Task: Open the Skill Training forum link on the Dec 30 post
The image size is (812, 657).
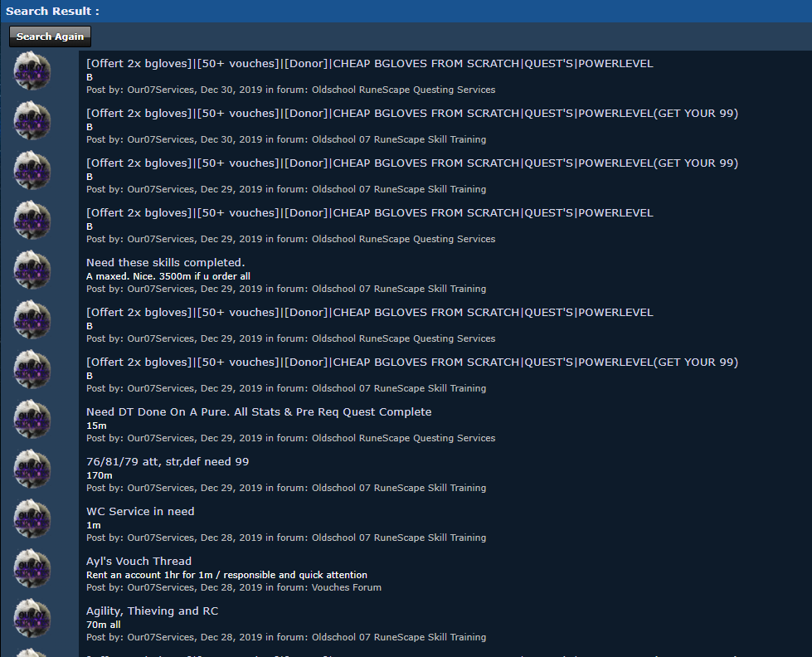Action: coord(399,139)
